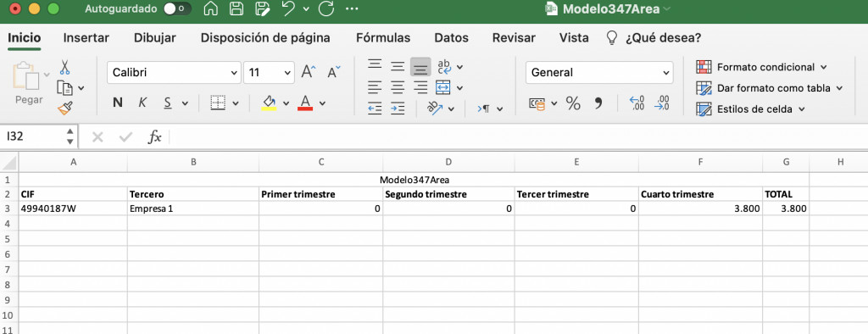This screenshot has width=868, height=334.
Task: Apply bold with the N button
Action: click(117, 103)
